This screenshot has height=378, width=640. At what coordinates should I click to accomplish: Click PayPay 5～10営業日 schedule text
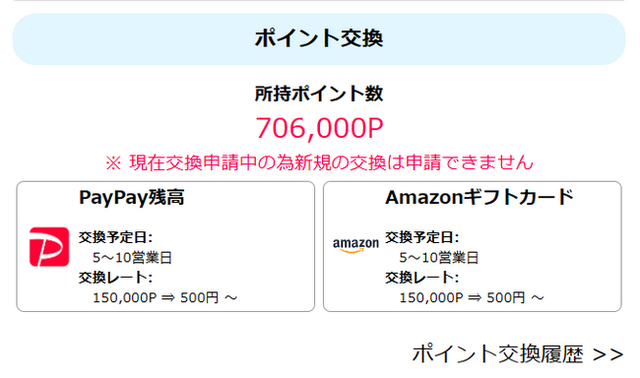pos(132,258)
